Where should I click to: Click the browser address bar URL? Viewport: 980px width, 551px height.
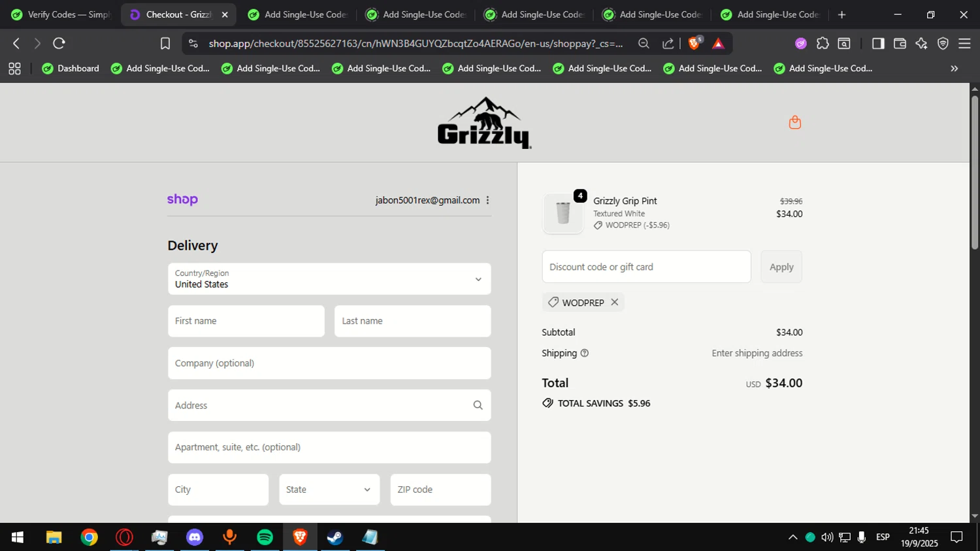click(x=416, y=43)
